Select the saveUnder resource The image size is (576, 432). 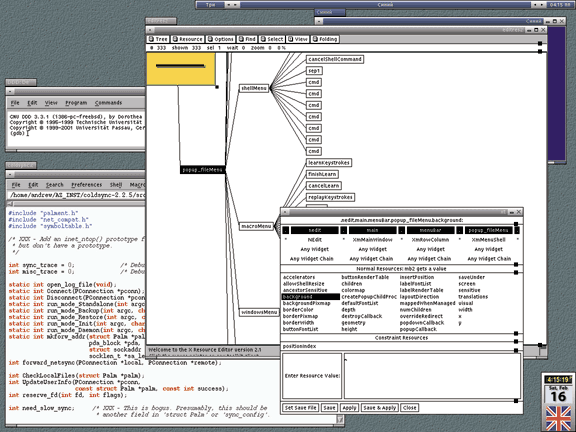(472, 277)
